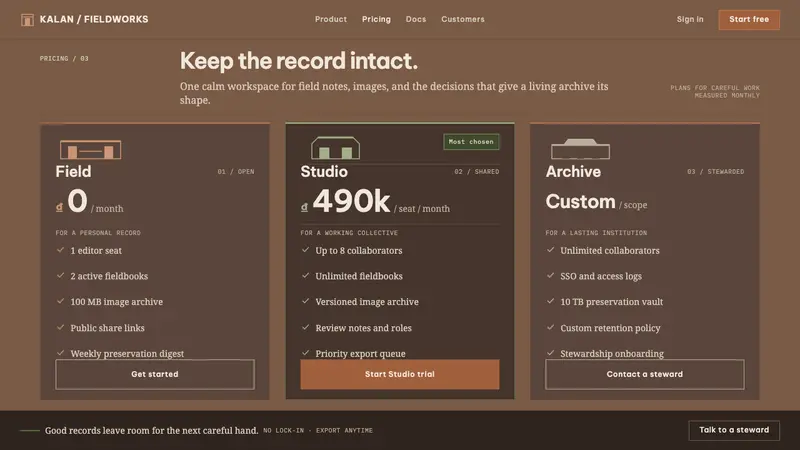Select the Most chosen badge
The image size is (800, 450).
pos(471,142)
